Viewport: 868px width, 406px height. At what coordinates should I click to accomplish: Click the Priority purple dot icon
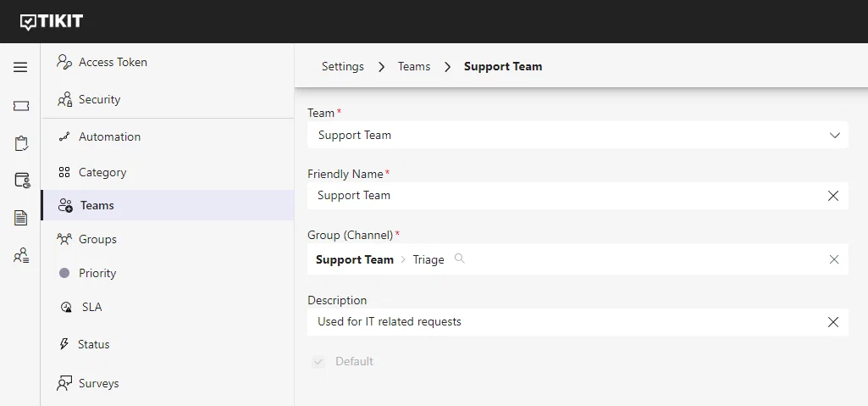click(x=64, y=273)
